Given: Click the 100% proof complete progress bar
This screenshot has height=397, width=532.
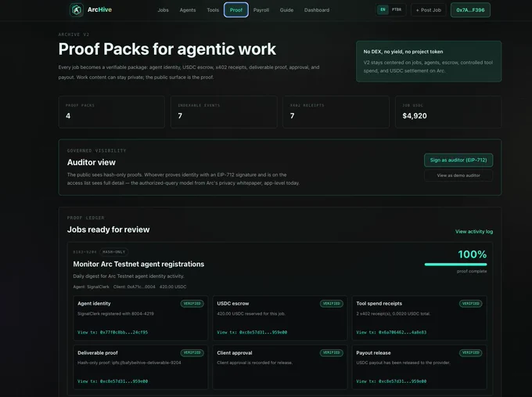Looking at the screenshot, I should [455, 264].
